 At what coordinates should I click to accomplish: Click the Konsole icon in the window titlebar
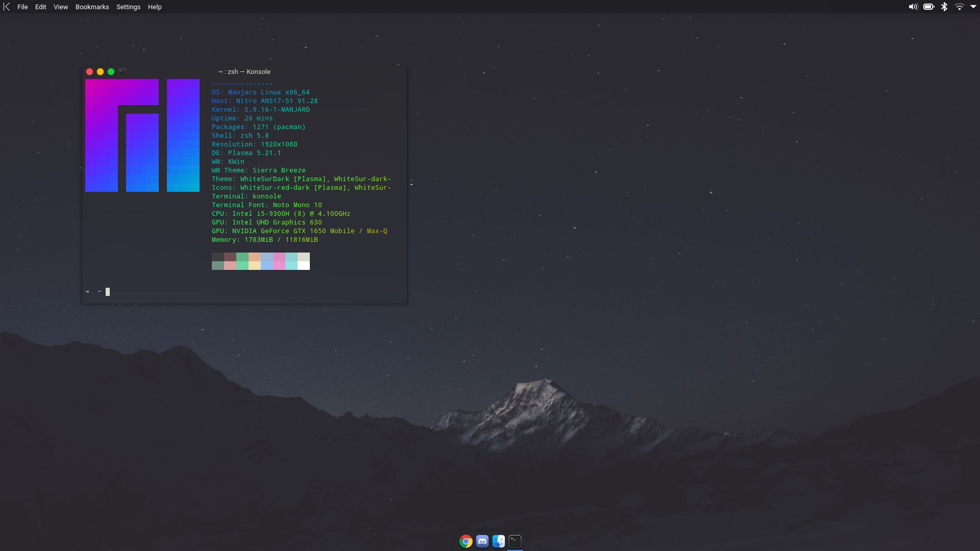click(x=122, y=72)
